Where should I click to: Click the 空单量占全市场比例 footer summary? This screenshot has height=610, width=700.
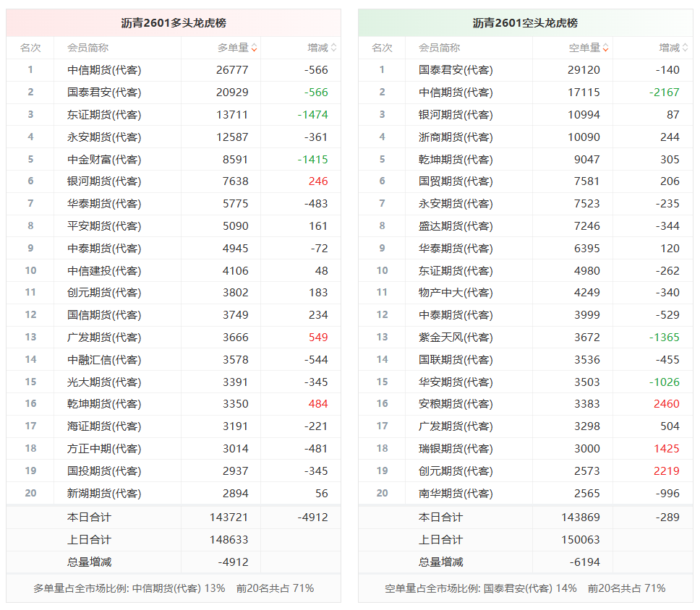[x=525, y=588]
